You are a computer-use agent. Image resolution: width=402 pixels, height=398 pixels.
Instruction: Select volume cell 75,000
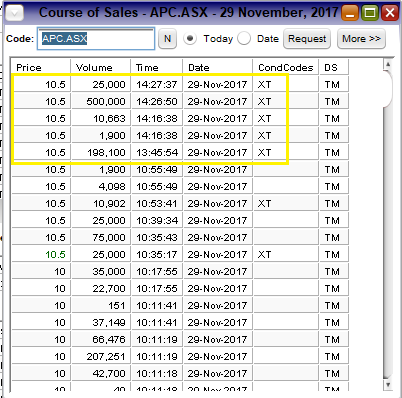pyautogui.click(x=100, y=238)
